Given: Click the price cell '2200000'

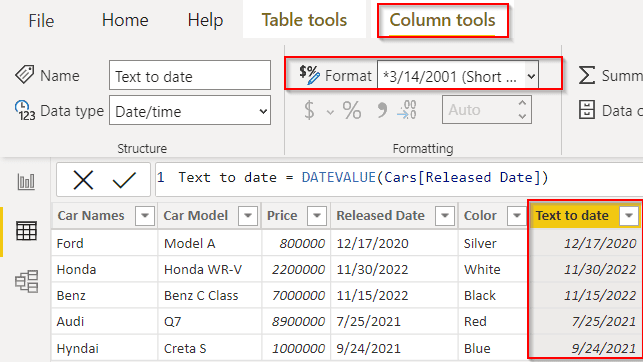Looking at the screenshot, I should click(x=296, y=269).
